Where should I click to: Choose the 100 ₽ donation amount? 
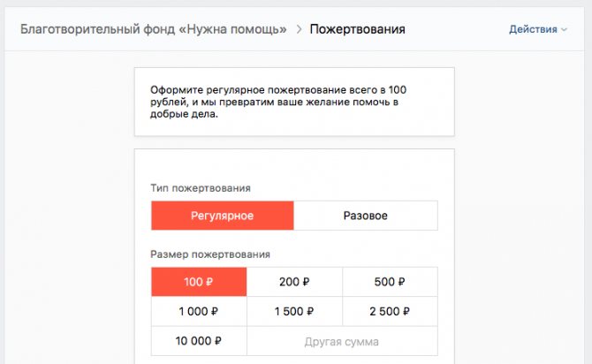click(199, 282)
